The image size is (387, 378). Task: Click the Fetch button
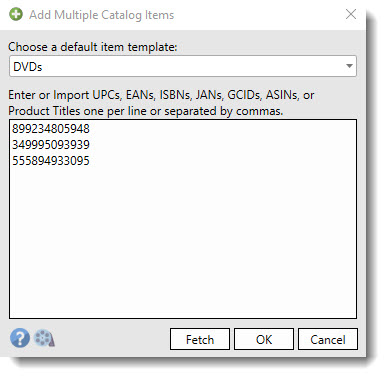click(x=200, y=339)
